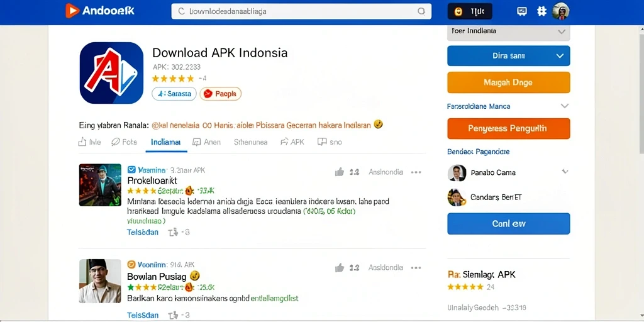Click the Ra: Siemlagt APK heading
The height and width of the screenshot is (322, 644).
tap(481, 274)
